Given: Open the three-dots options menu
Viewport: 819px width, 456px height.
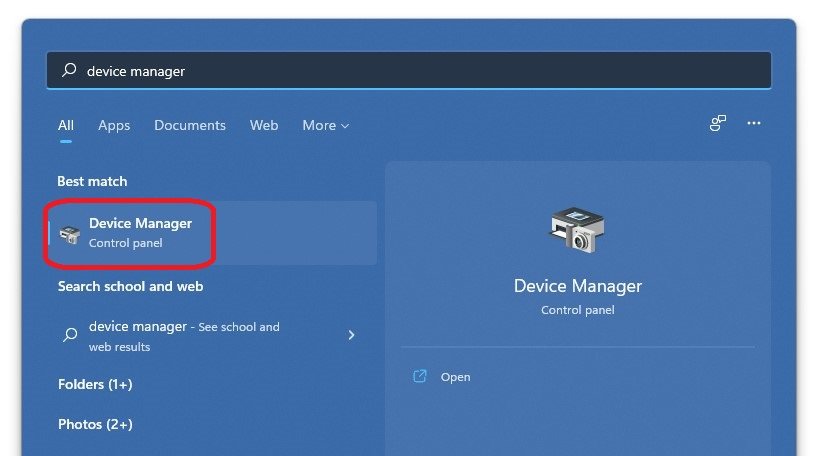Looking at the screenshot, I should (754, 123).
